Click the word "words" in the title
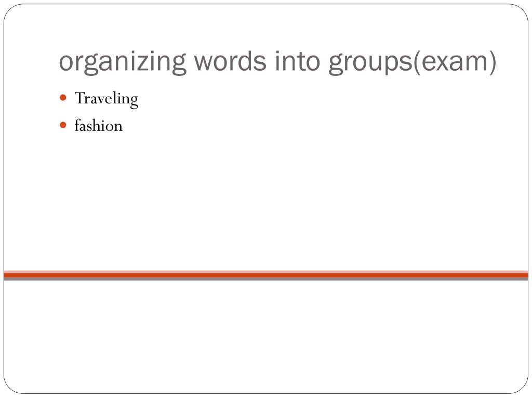Screen dimensions: 532x399 pos(230,61)
